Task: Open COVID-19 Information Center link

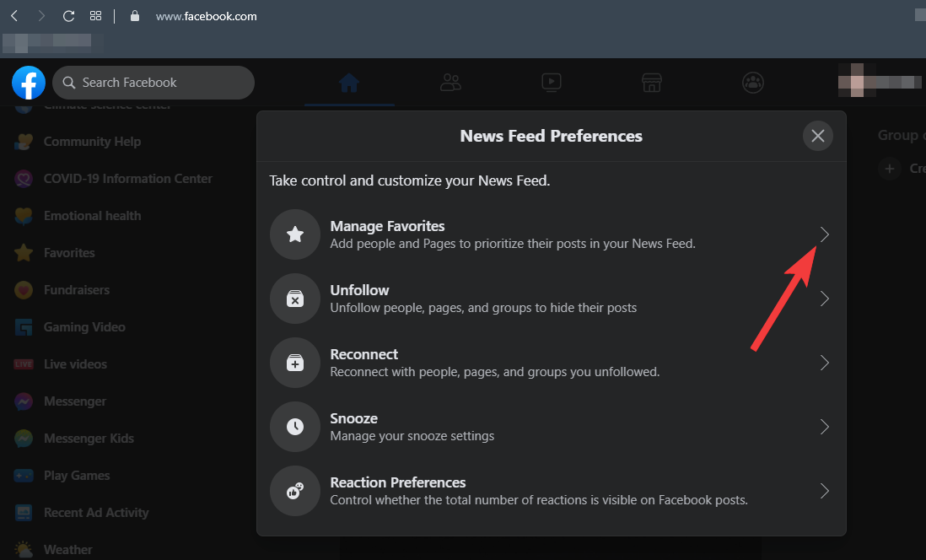Action: click(127, 179)
